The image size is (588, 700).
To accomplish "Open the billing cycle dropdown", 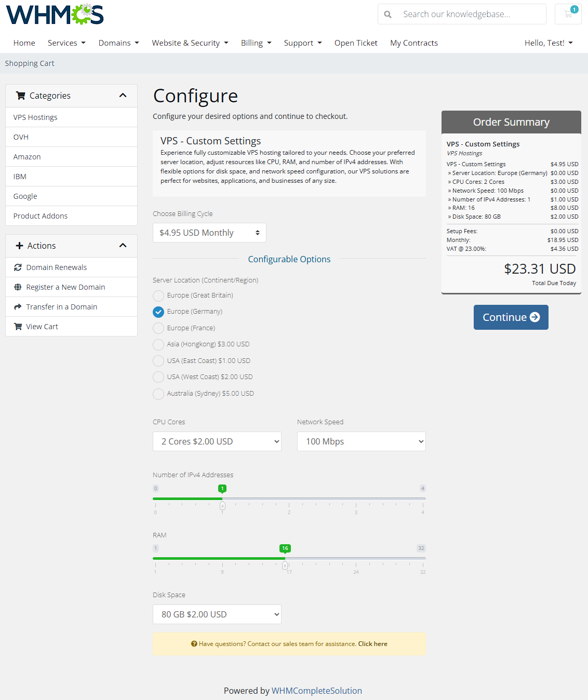I will coord(209,233).
